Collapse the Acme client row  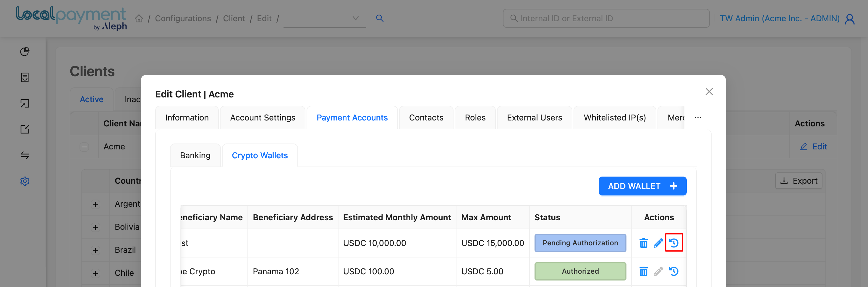(84, 147)
